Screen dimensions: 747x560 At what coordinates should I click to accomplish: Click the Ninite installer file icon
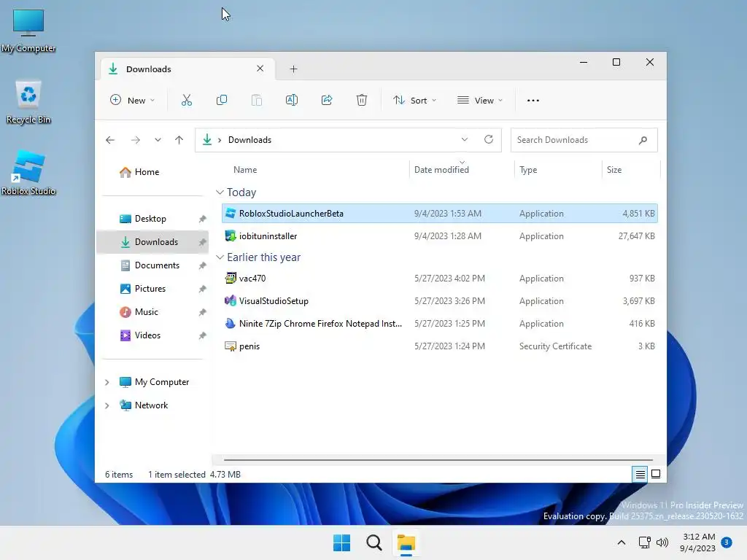click(231, 323)
